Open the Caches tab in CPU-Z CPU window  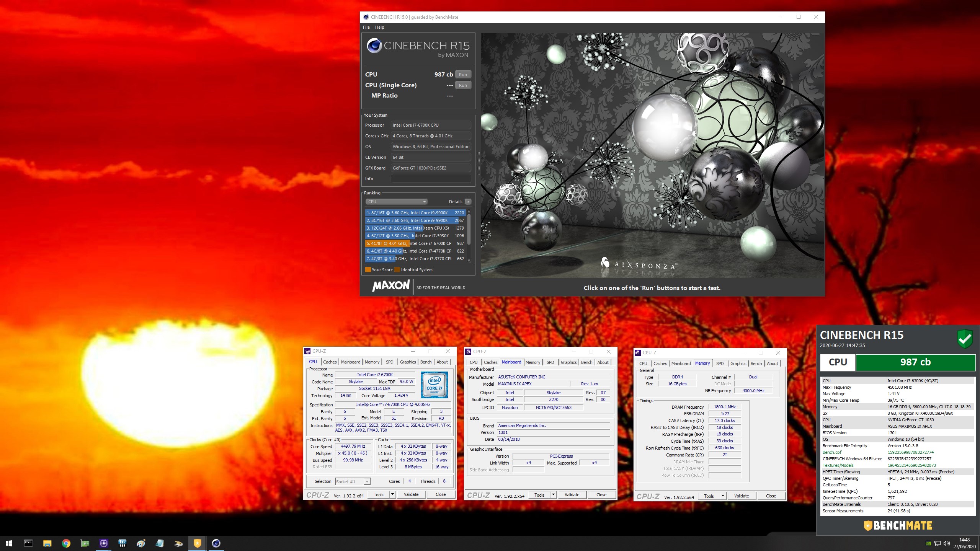(x=330, y=362)
